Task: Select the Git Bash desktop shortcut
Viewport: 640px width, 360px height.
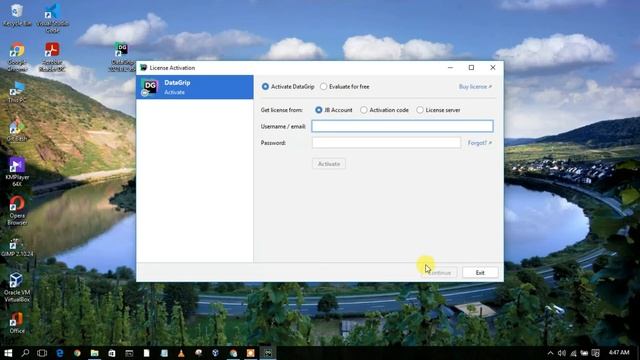Action: click(x=17, y=130)
